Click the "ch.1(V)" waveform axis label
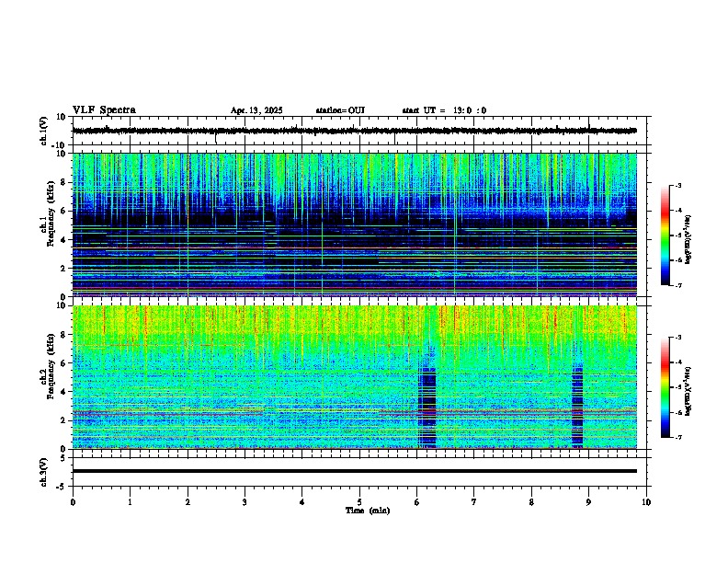This screenshot has height=563, width=728. (44, 131)
